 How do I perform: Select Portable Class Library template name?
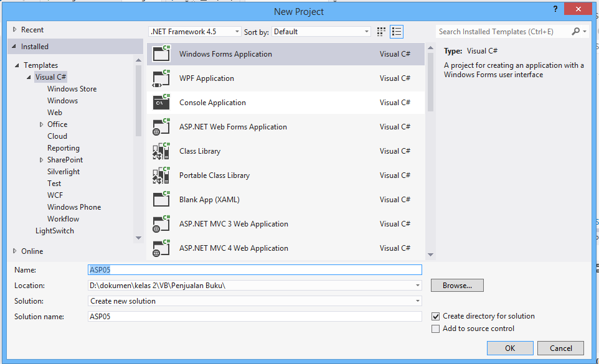[x=214, y=175]
